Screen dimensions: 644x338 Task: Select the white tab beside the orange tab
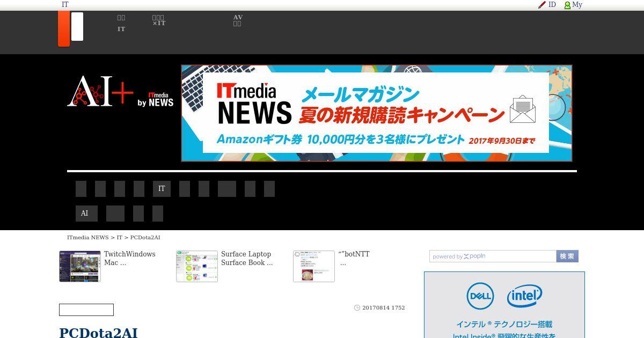pyautogui.click(x=77, y=26)
